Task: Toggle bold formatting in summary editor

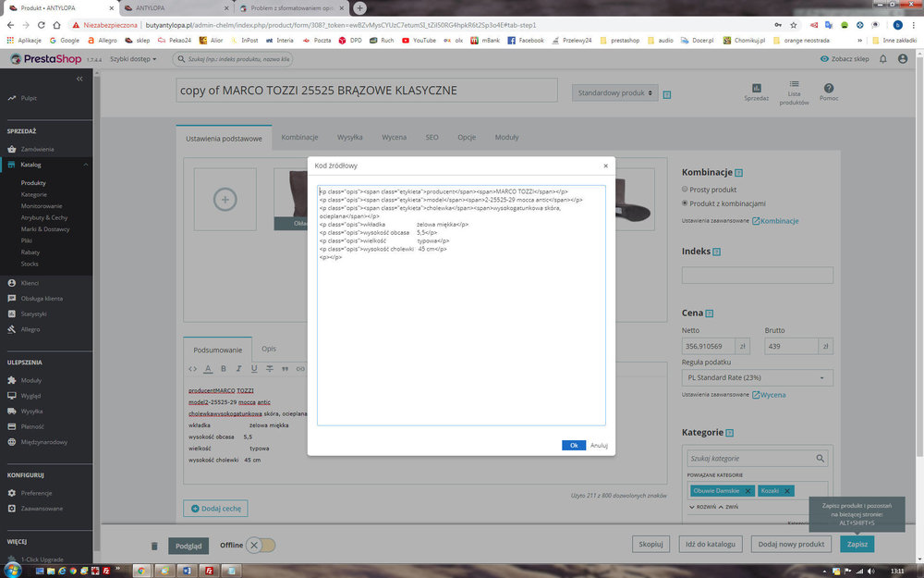Action: coord(224,369)
